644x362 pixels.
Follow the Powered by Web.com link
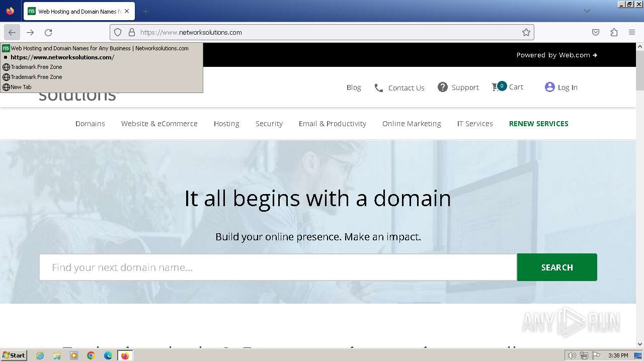point(556,55)
